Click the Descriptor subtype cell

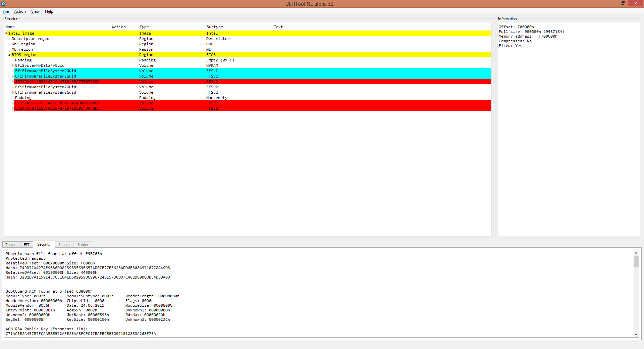(x=218, y=39)
